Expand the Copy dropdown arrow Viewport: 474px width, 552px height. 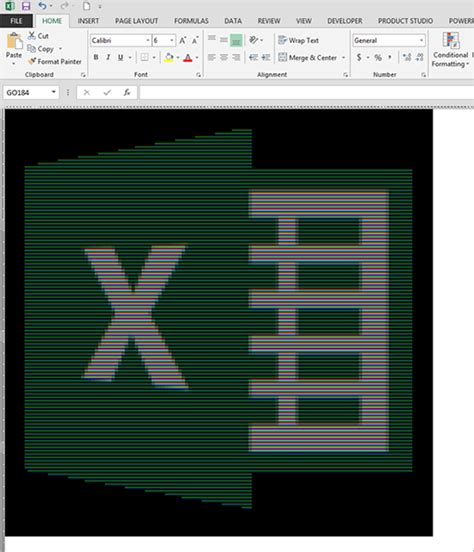tap(61, 49)
